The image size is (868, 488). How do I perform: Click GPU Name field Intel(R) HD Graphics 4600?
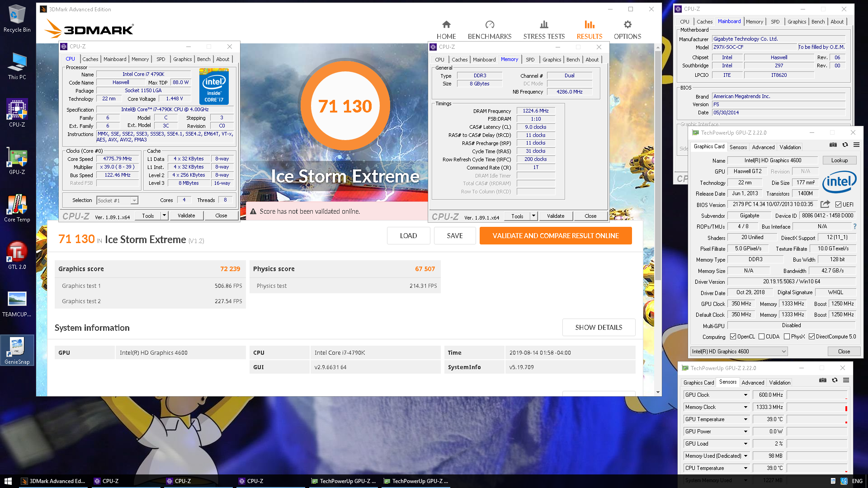772,160
